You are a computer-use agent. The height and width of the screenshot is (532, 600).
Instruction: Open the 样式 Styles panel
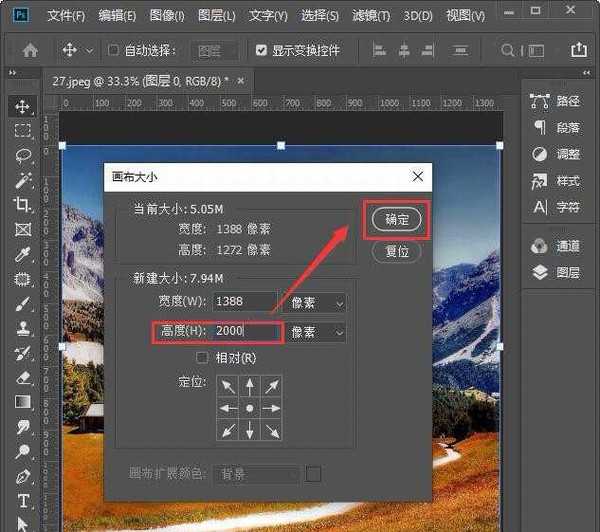(x=556, y=181)
